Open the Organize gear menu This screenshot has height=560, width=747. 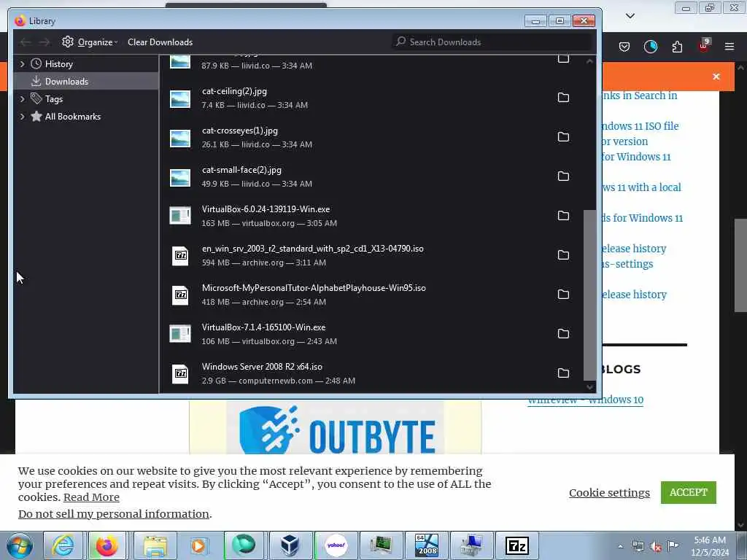point(90,42)
